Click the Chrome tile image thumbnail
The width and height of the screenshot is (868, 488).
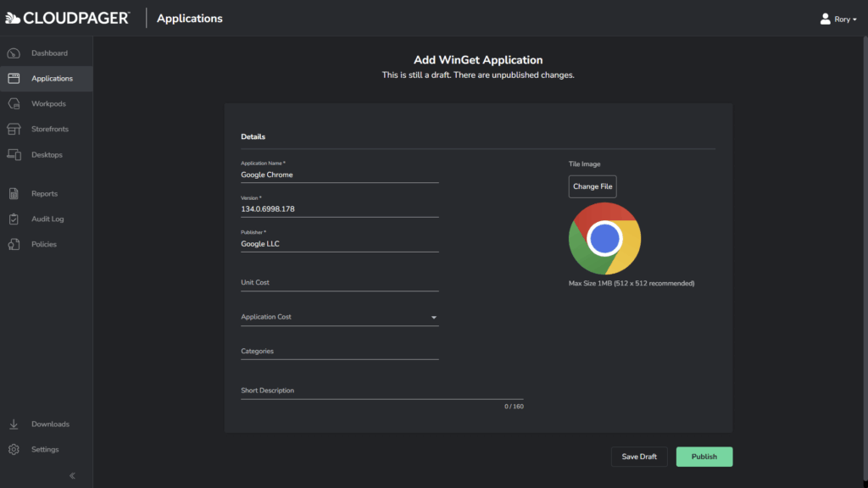click(x=604, y=238)
